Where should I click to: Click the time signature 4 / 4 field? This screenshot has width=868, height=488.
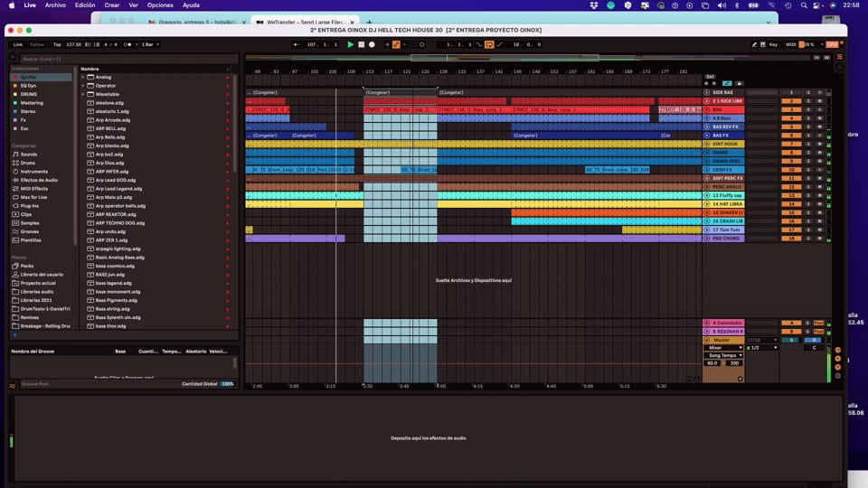tap(110, 44)
